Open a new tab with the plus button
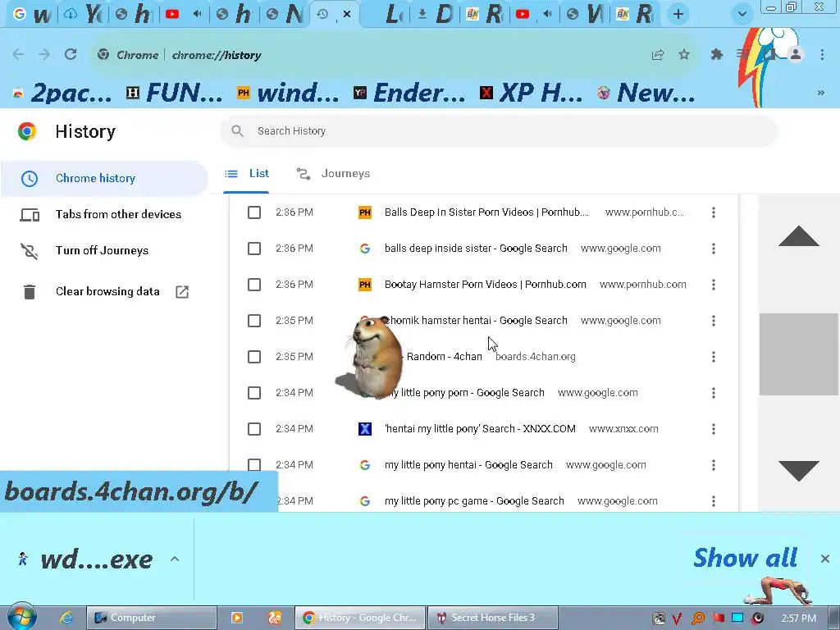This screenshot has height=630, width=840. click(678, 15)
